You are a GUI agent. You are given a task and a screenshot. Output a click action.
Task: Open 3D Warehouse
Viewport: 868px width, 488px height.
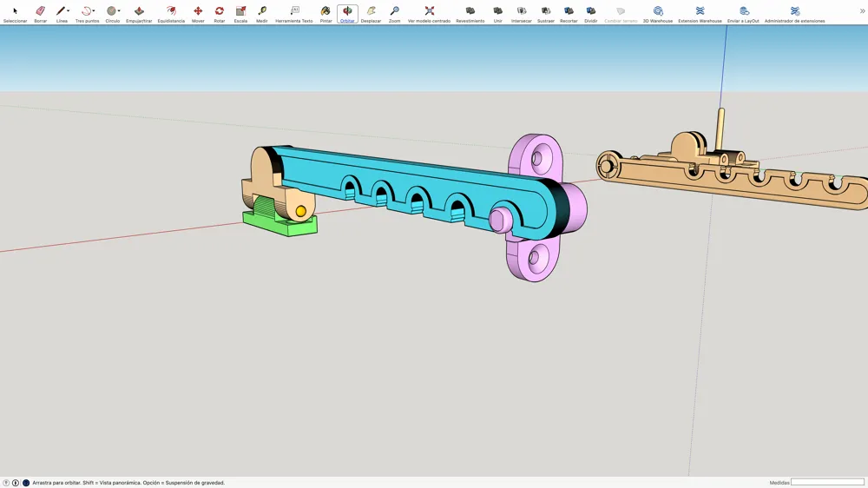coord(658,13)
